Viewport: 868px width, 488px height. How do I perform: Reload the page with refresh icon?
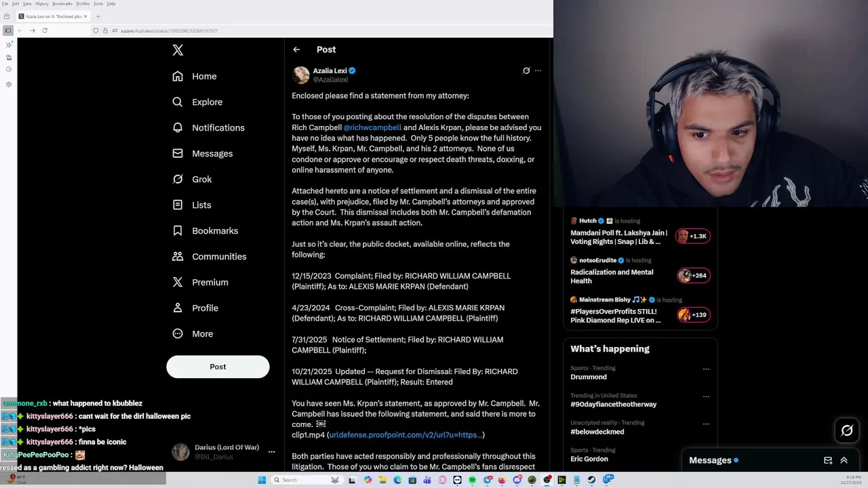[45, 30]
